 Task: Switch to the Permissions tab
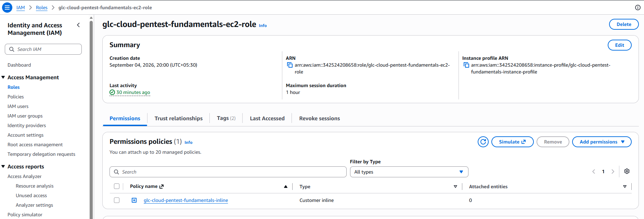click(x=125, y=119)
